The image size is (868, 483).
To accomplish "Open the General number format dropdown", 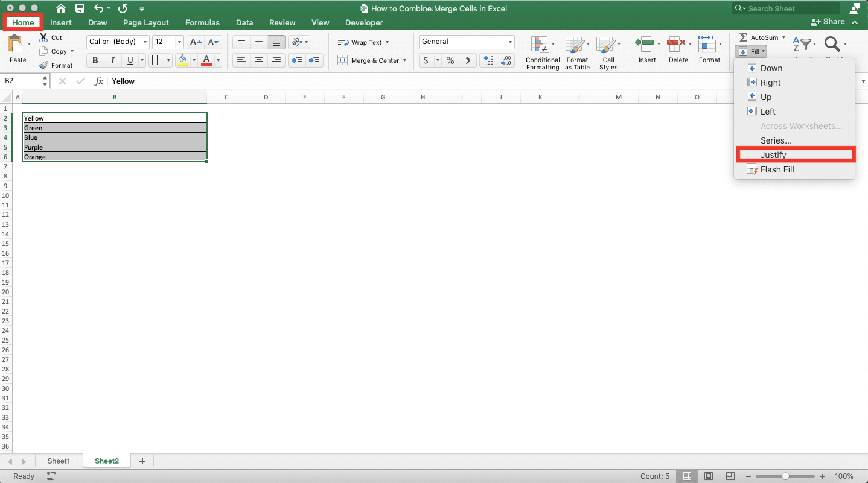I will click(x=510, y=42).
